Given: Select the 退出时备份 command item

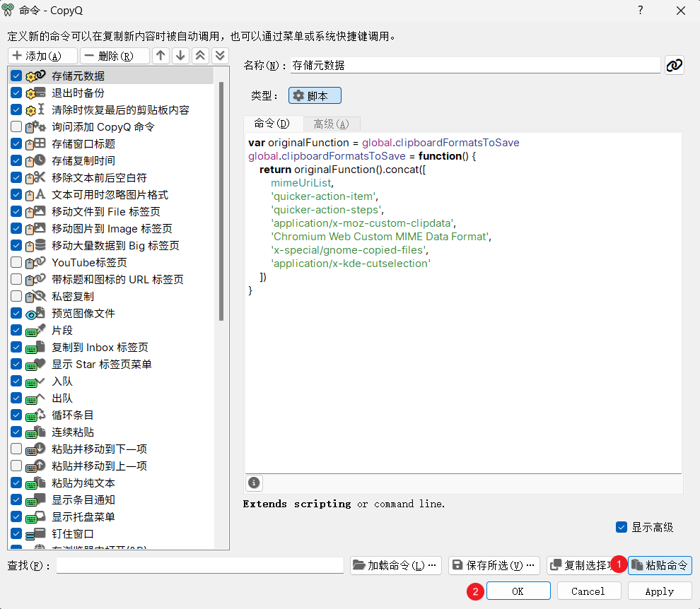Looking at the screenshot, I should pos(78,93).
